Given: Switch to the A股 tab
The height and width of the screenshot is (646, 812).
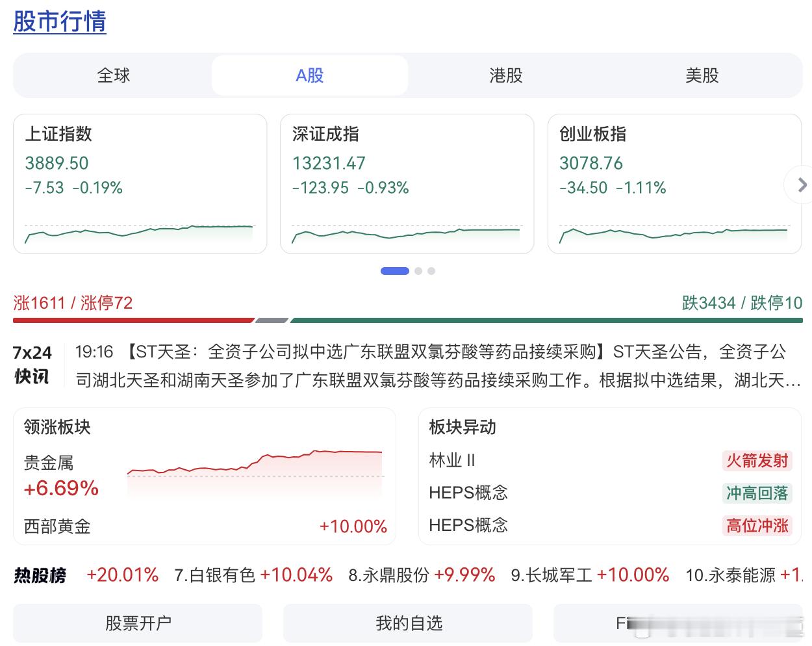Looking at the screenshot, I should coord(310,75).
